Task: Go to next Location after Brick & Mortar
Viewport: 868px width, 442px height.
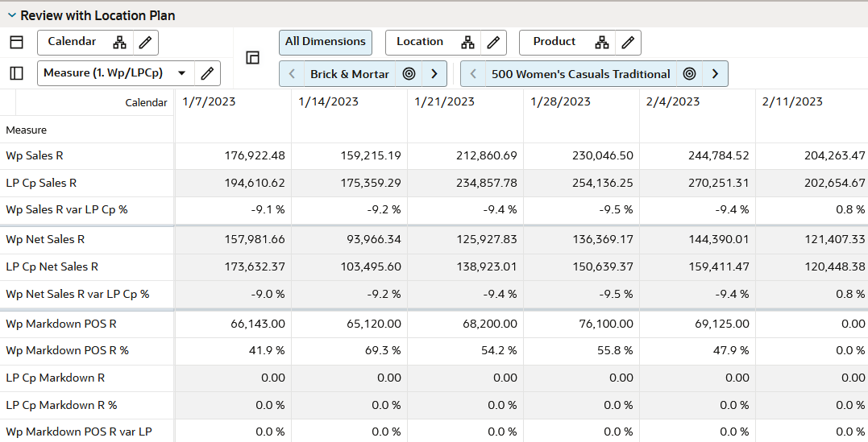Action: [434, 73]
